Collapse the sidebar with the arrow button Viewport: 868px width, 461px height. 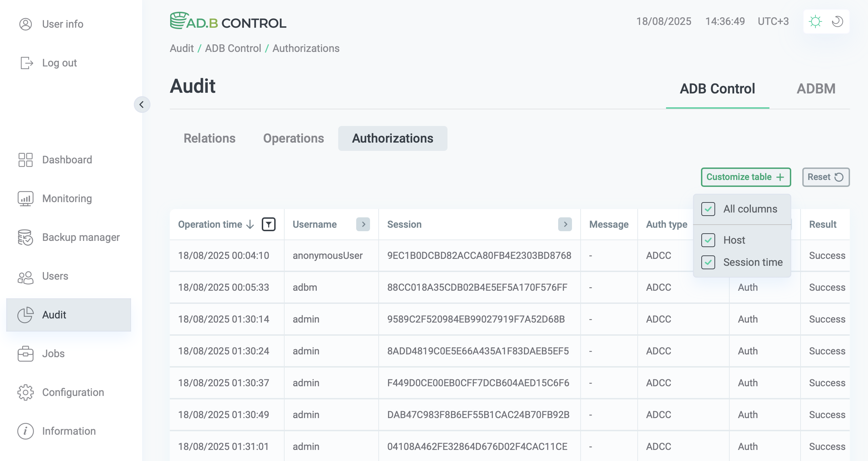142,105
